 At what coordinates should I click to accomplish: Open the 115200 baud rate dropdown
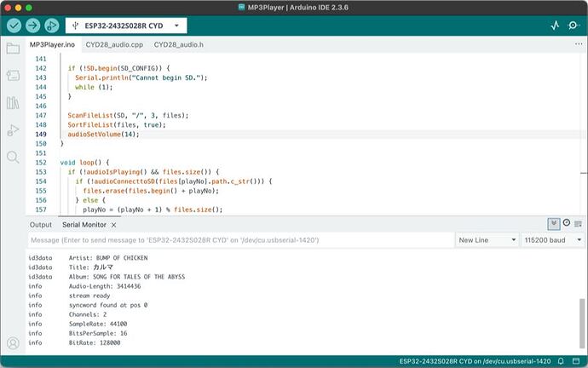(x=553, y=240)
